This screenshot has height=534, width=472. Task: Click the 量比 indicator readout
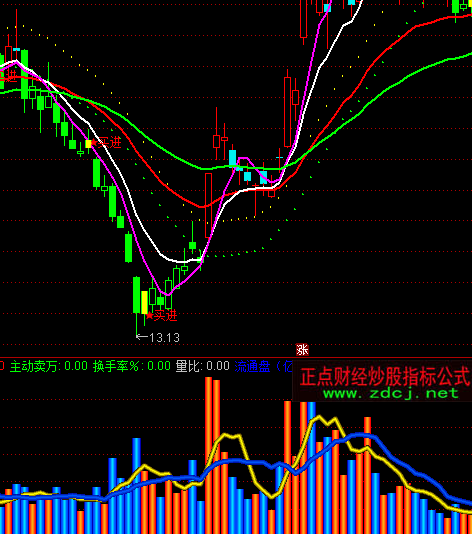coord(203,366)
